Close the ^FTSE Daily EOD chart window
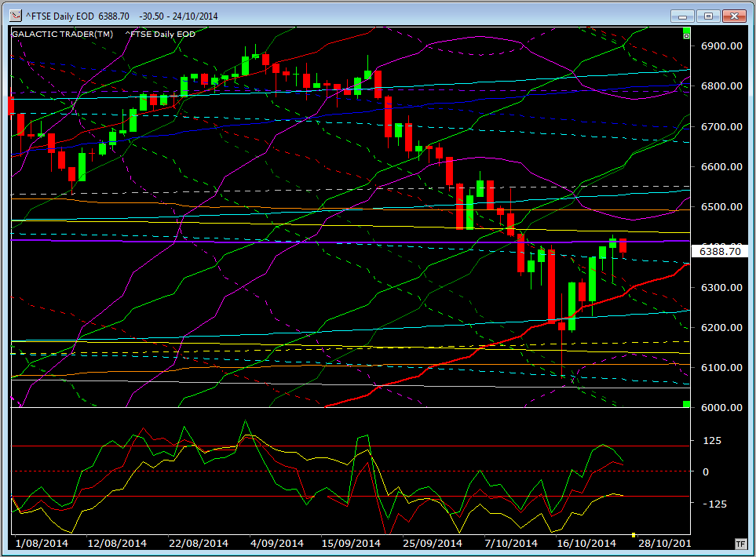Screen dimensions: 756x557 (x=734, y=16)
